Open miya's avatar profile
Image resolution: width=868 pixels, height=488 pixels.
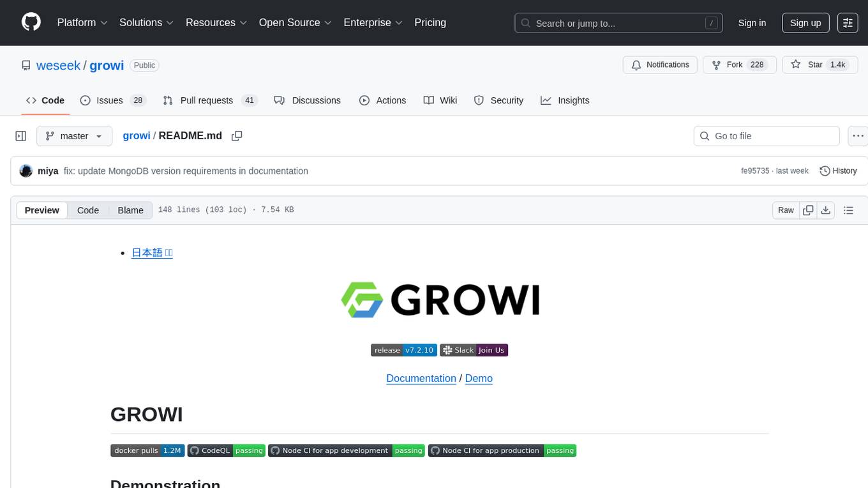[x=26, y=171]
